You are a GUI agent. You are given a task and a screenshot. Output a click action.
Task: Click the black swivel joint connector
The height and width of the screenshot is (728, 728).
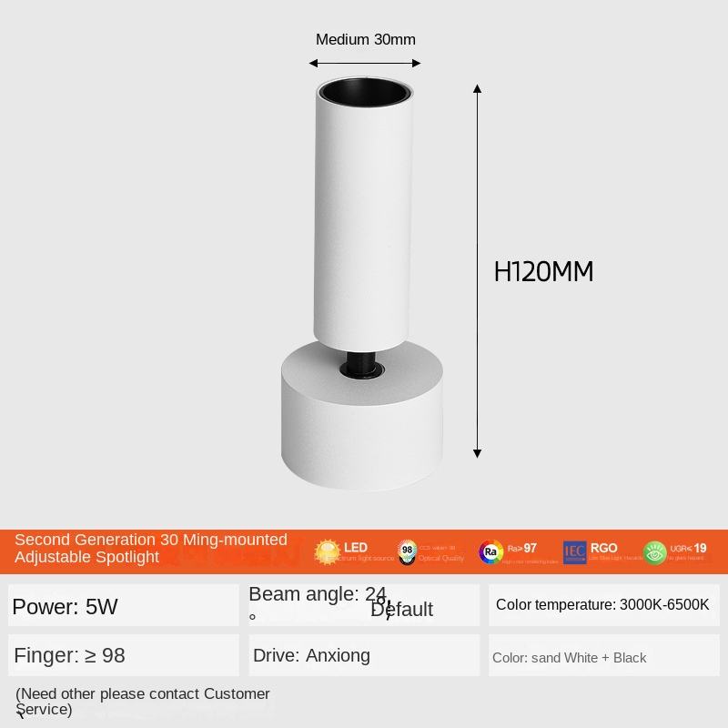point(361,364)
